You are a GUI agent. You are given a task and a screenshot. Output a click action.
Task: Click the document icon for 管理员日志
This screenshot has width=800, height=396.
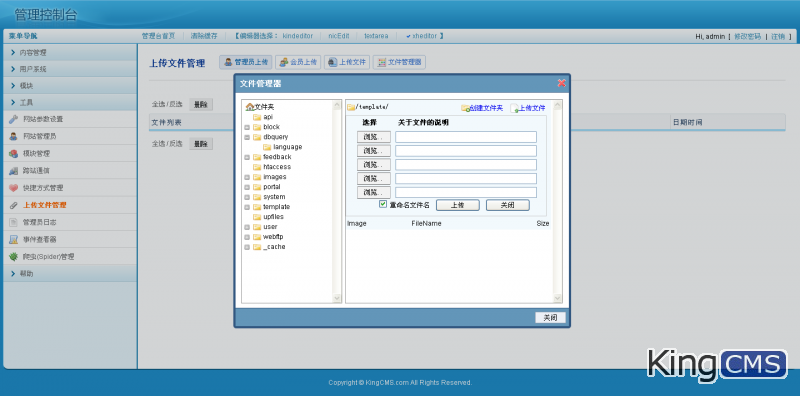(14, 222)
